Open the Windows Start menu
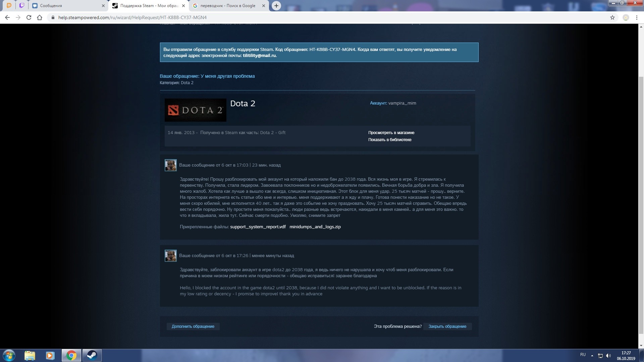 pos(9,355)
